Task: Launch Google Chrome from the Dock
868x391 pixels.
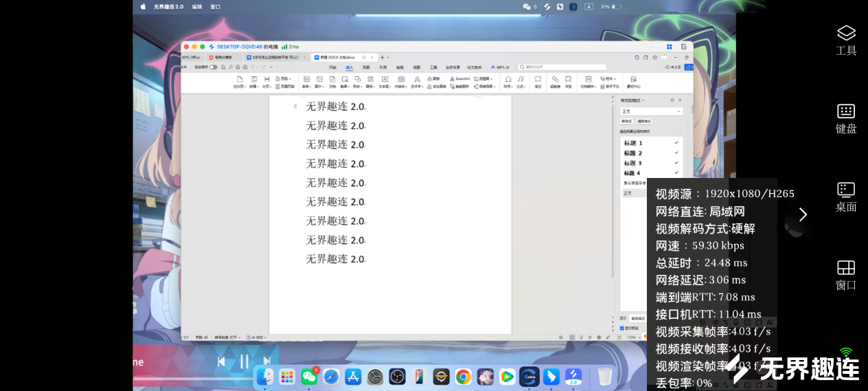Action: click(464, 376)
